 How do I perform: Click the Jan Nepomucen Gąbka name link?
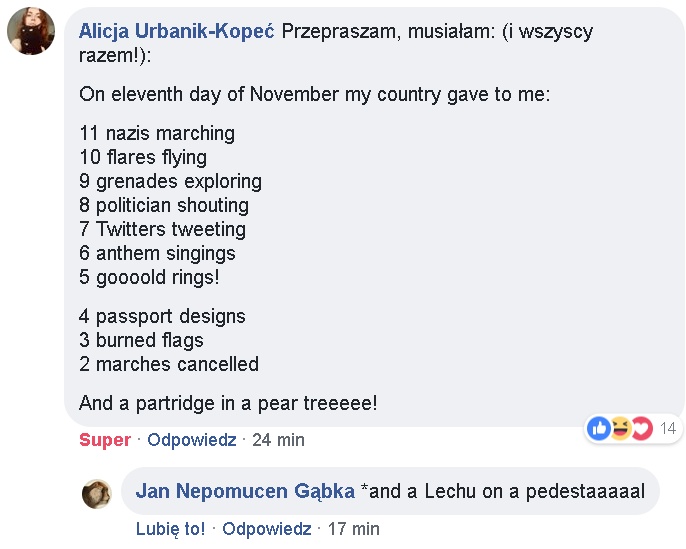click(x=245, y=491)
